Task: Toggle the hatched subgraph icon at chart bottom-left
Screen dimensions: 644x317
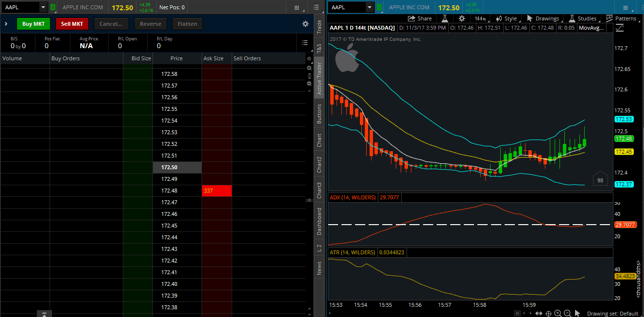Action: tap(518, 313)
